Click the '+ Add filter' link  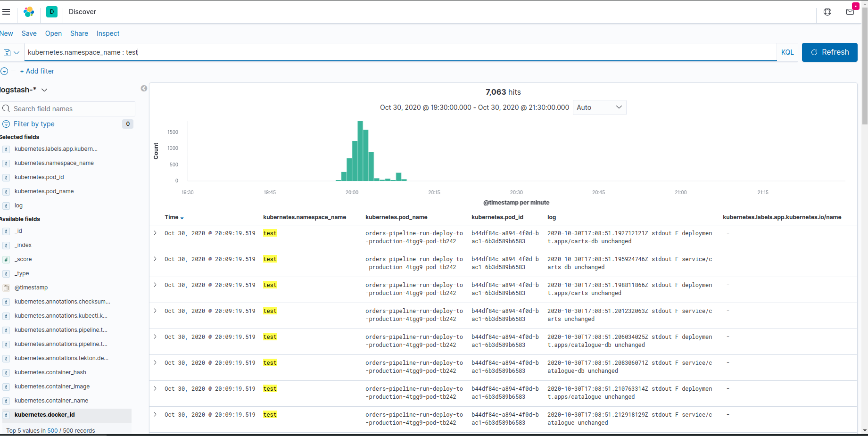click(37, 71)
